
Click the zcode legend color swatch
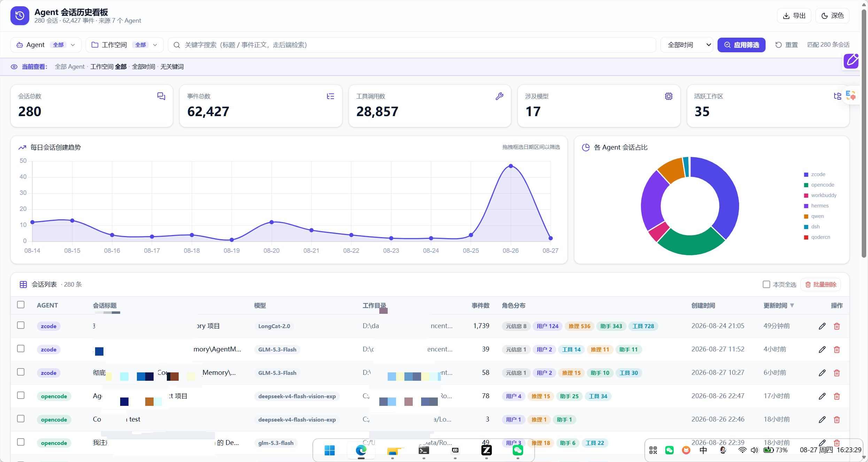click(806, 175)
